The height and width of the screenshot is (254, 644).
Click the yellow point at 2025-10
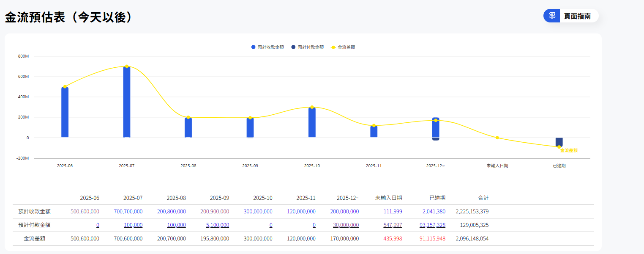[312, 107]
